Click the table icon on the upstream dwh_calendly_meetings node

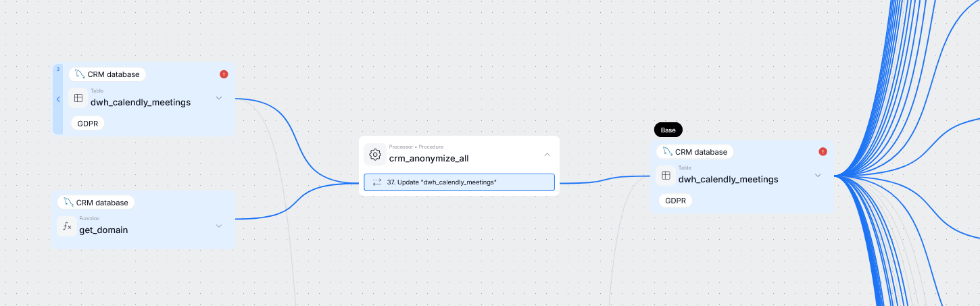coord(78,99)
